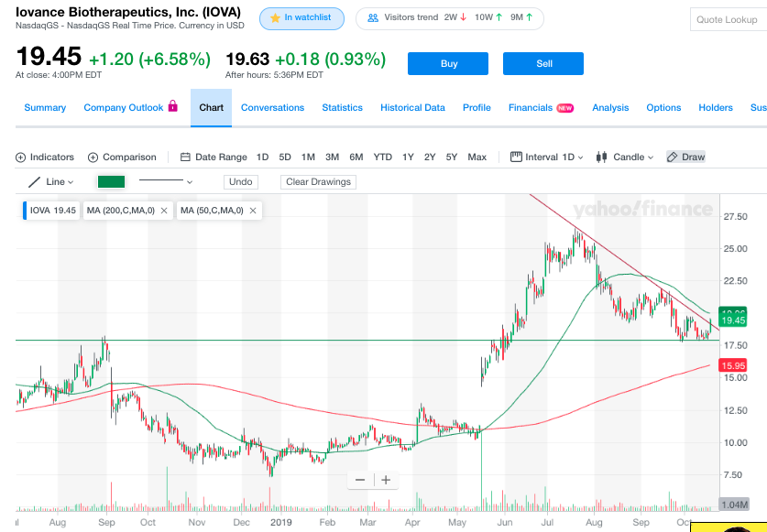
Task: Click the Interval ruler icon
Action: (516, 157)
